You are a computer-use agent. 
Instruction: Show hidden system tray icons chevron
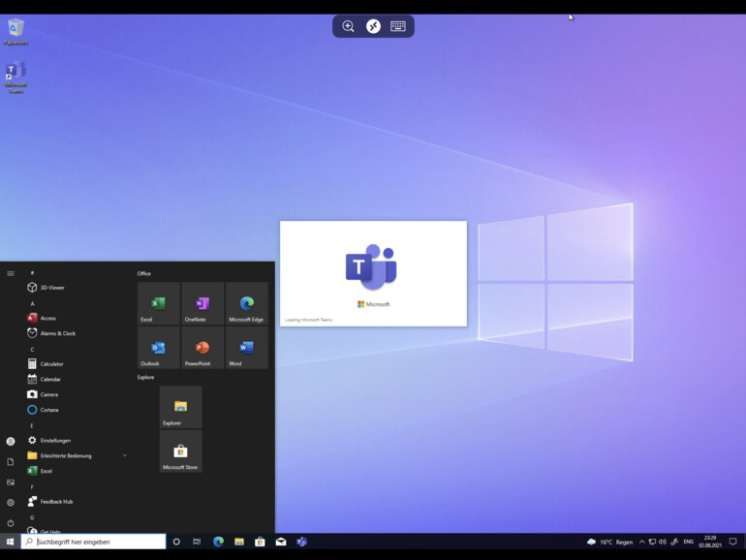tap(641, 542)
